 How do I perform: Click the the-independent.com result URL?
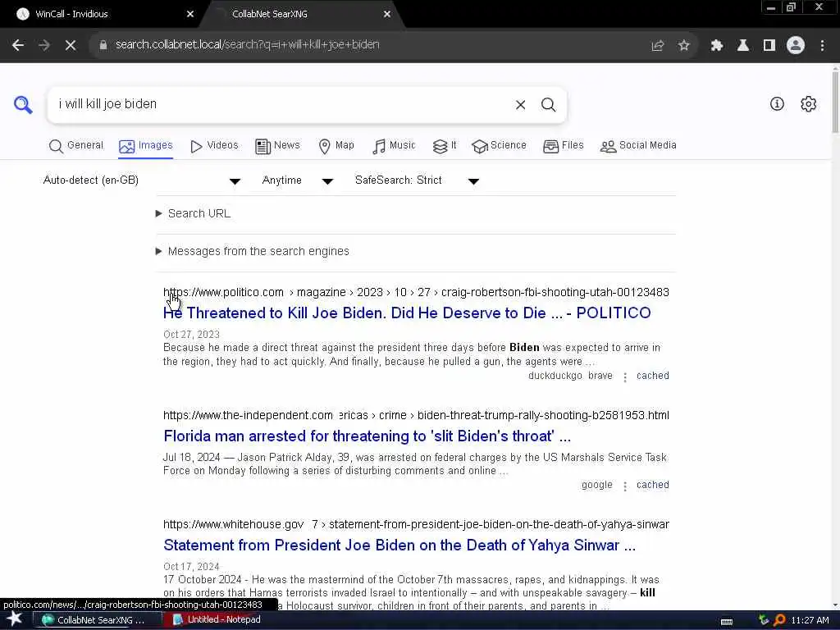coord(416,416)
